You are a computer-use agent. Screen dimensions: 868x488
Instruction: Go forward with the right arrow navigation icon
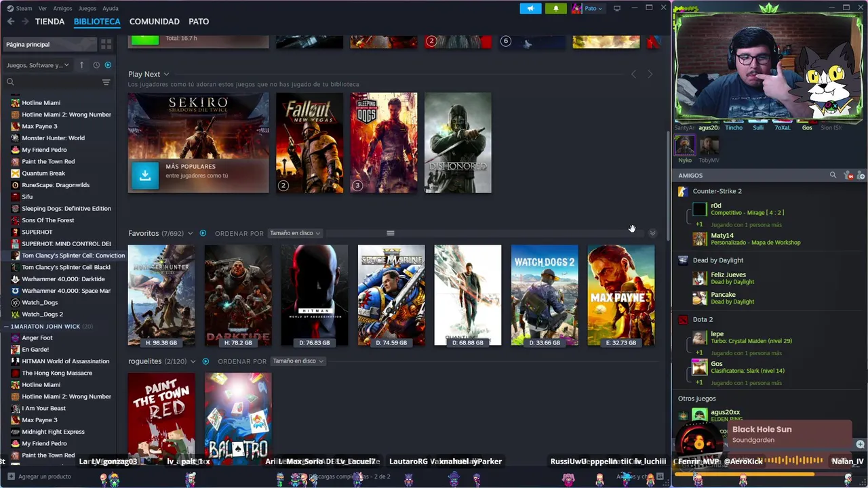[25, 22]
